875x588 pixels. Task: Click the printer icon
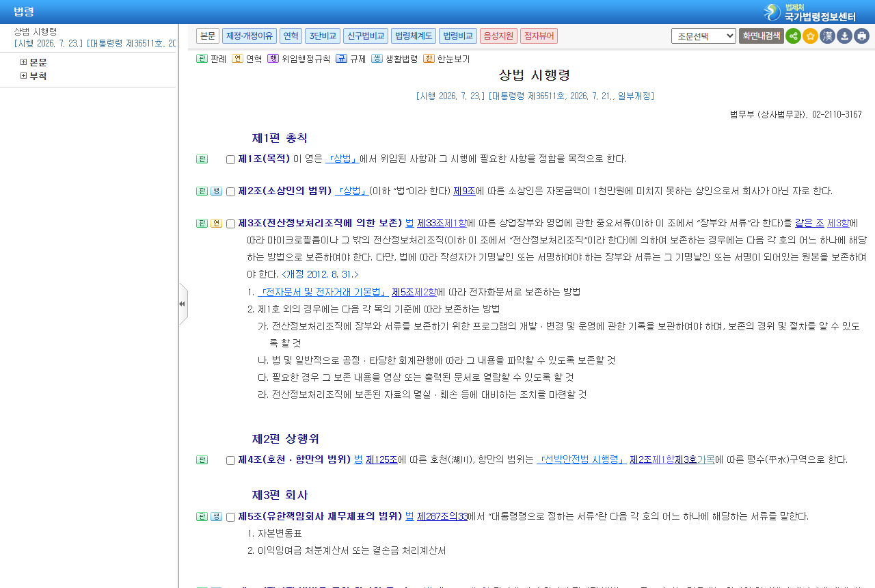point(861,36)
